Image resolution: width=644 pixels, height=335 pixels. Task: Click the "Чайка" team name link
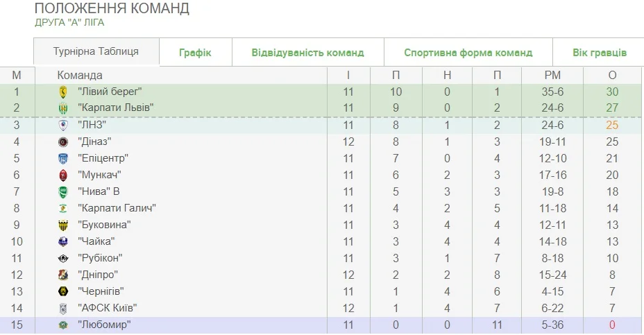[96, 241]
